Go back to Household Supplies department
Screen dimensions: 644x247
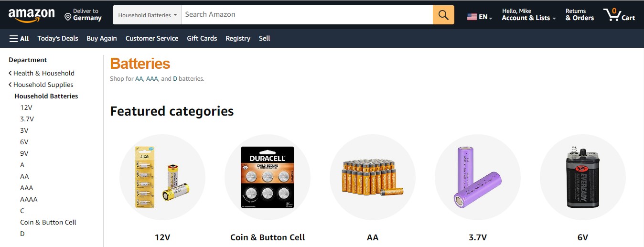tap(41, 85)
